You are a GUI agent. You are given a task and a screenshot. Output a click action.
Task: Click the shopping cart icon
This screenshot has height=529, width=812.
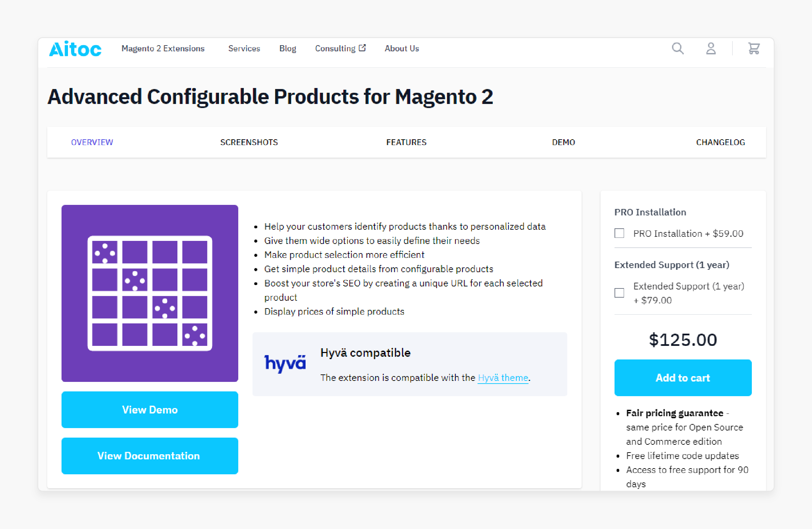754,49
